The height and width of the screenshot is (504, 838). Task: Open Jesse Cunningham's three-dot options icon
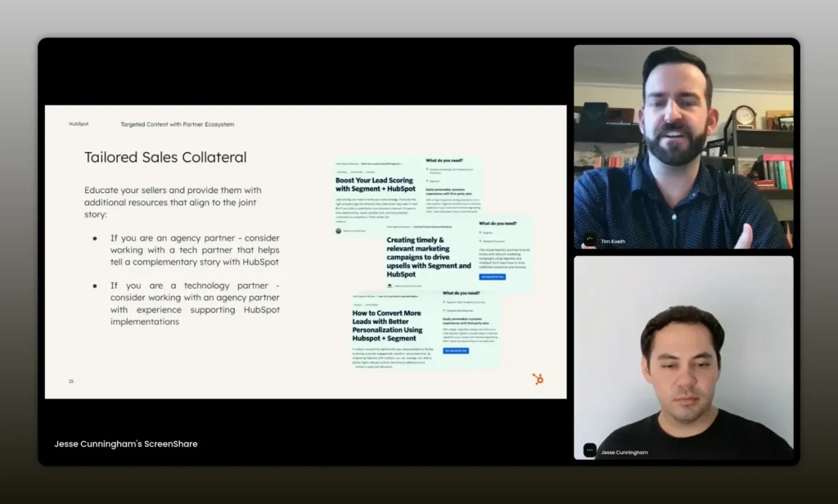(x=589, y=450)
